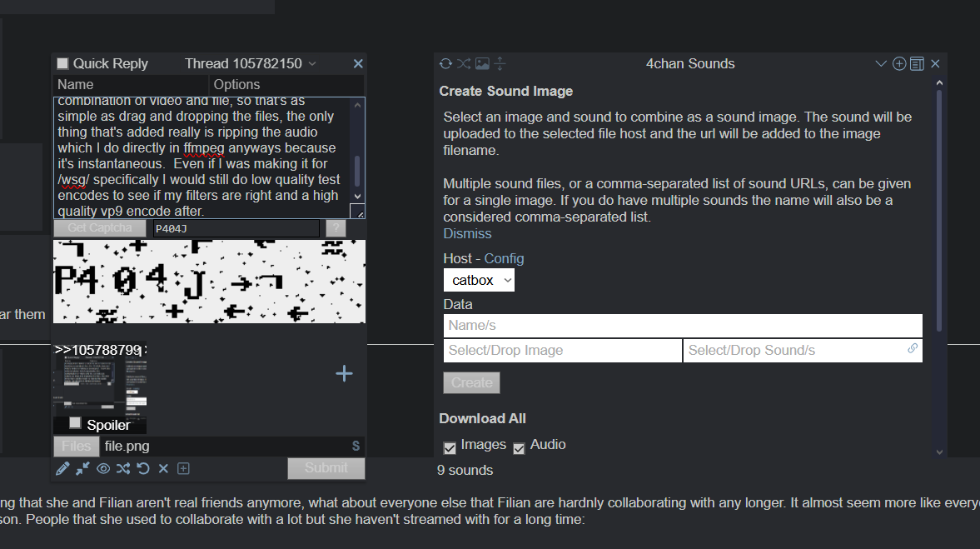Click the captcha challenge image
The image size is (980, 549).
tap(209, 282)
